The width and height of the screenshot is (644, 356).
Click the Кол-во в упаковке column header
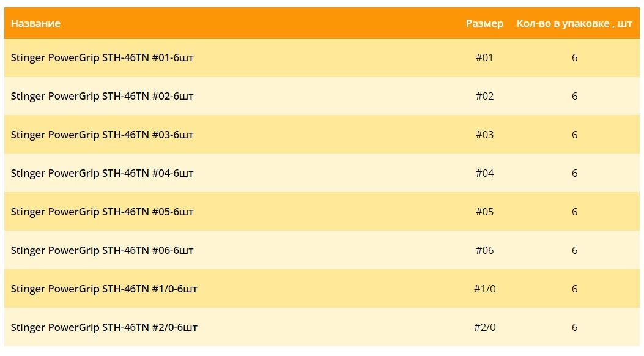click(x=574, y=23)
